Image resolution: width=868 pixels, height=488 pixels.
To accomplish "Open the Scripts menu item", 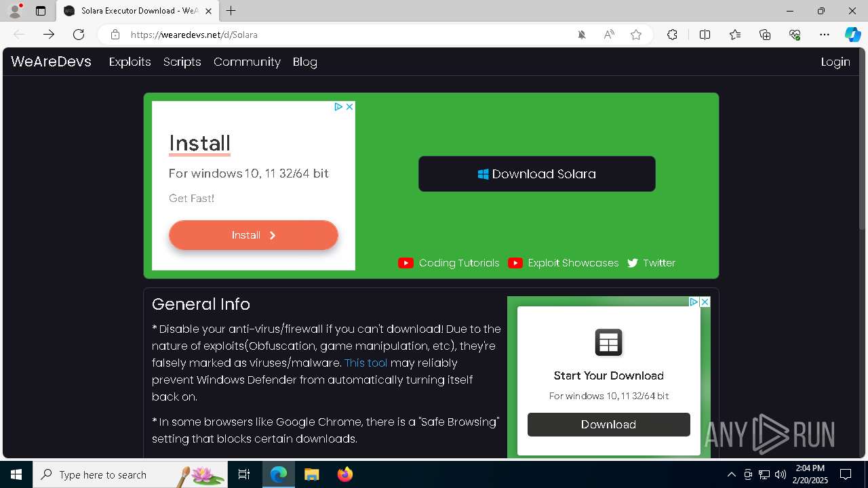I will tap(182, 62).
